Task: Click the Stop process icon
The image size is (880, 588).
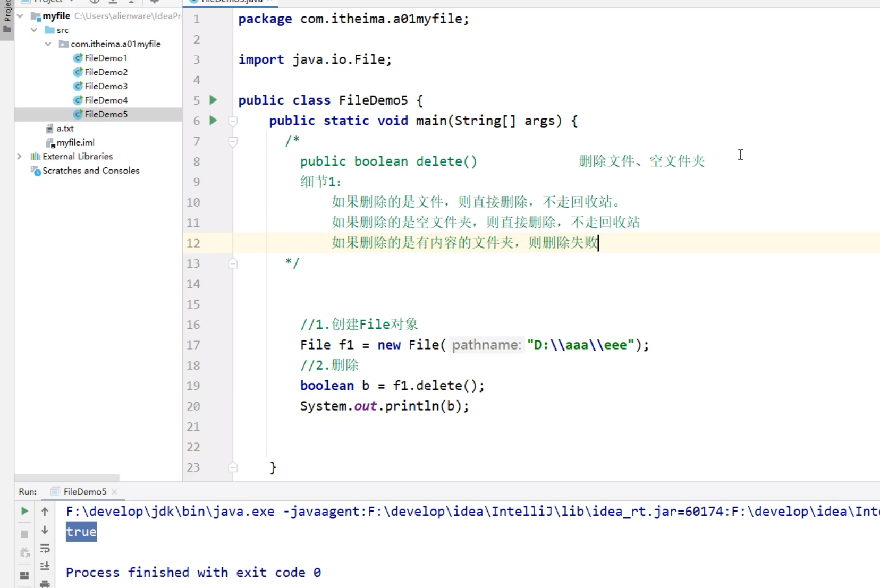Action: [x=23, y=533]
